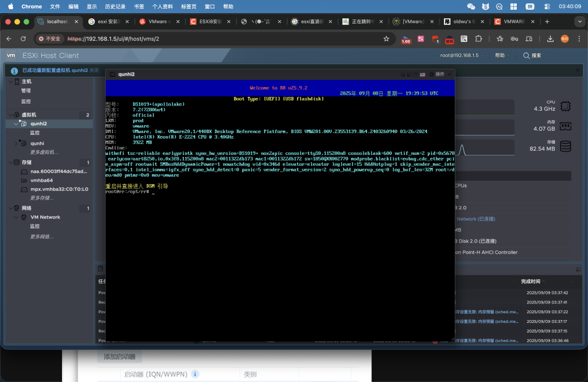Open the password key icon in toolbar
The height and width of the screenshot is (382, 588).
[514, 39]
